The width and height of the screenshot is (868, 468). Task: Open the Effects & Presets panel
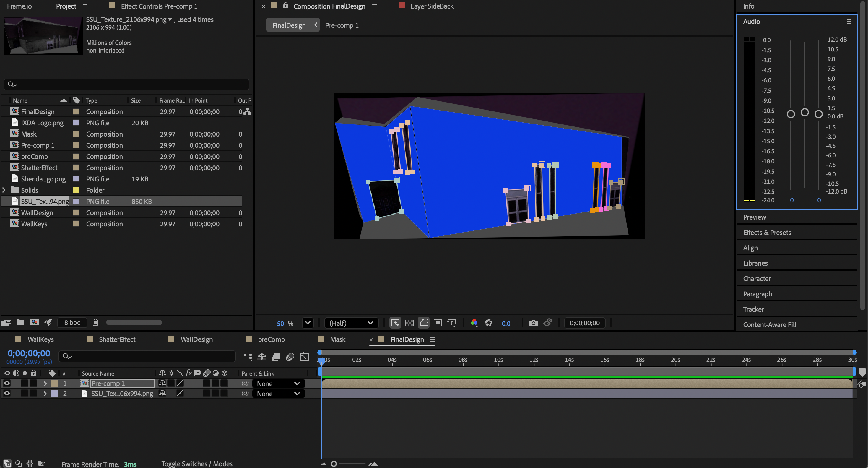767,232
